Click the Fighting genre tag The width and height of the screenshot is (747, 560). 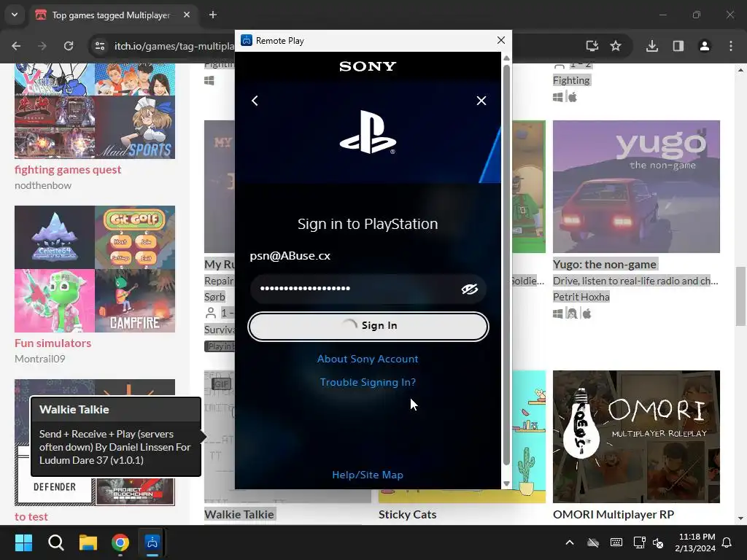pyautogui.click(x=571, y=80)
